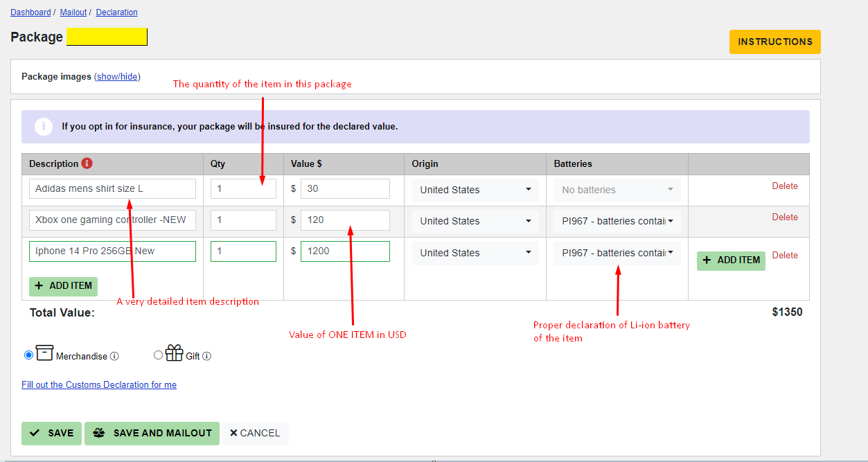Click the yellow INSTRUCTIONS button
Image resolution: width=868 pixels, height=462 pixels.
(774, 42)
